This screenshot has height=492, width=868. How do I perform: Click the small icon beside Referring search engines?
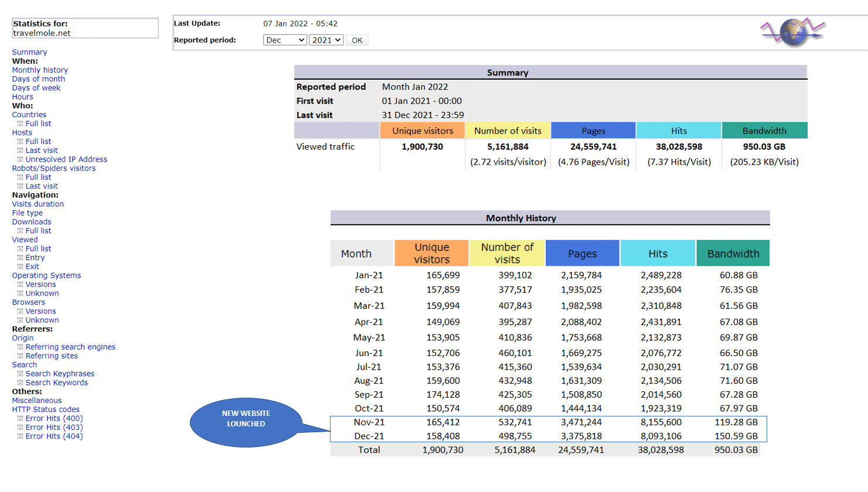click(x=20, y=347)
